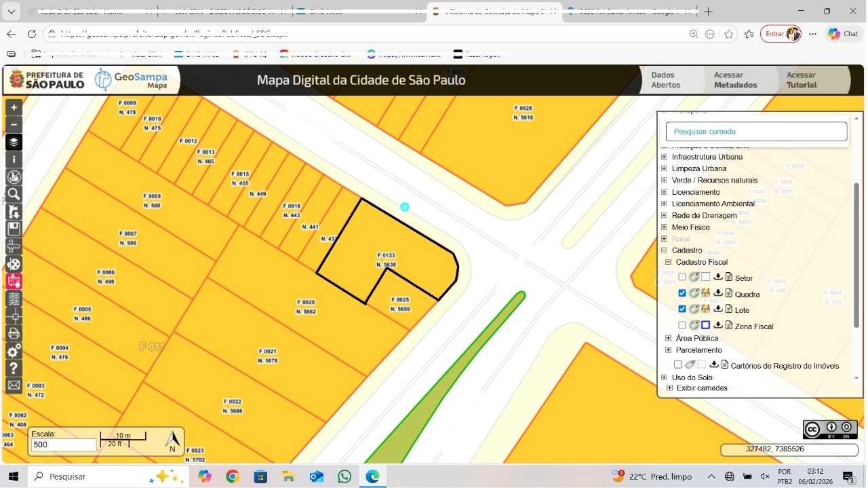Click the Acessar Tutorial link
This screenshot has width=868, height=488.
point(801,80)
